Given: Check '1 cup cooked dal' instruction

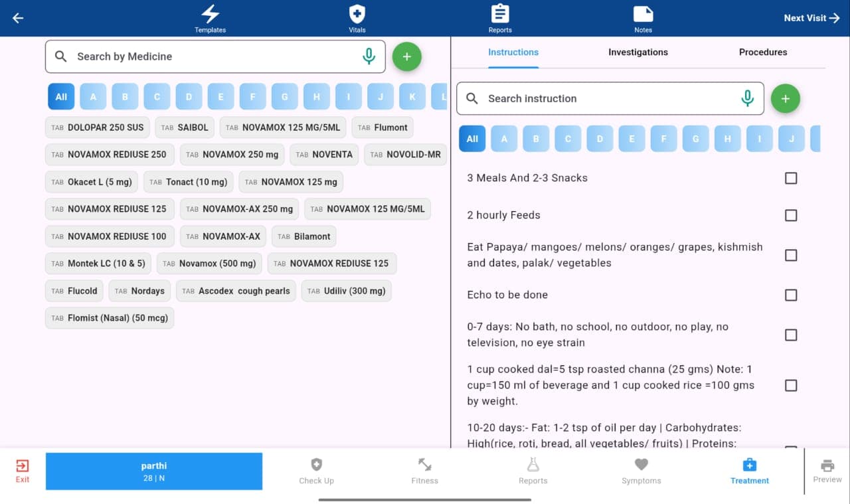Looking at the screenshot, I should [x=791, y=385].
